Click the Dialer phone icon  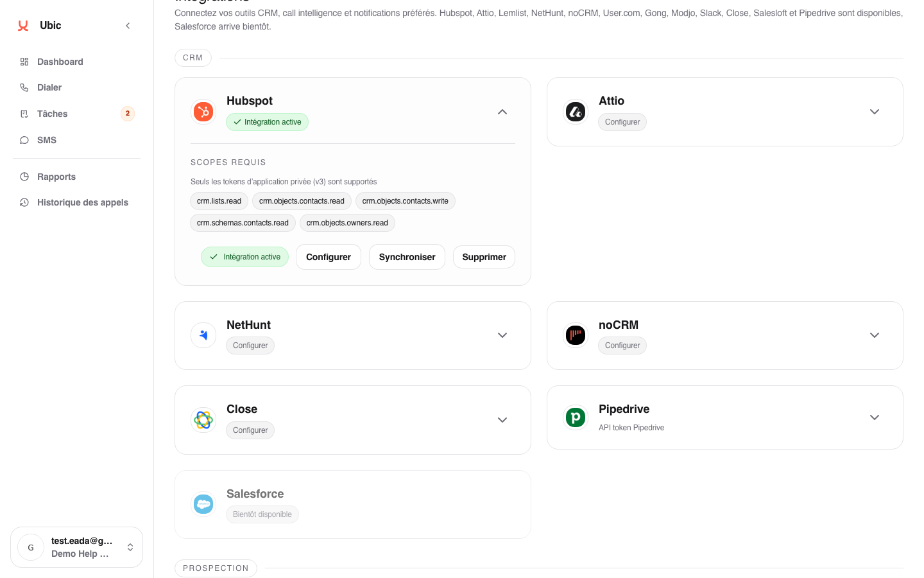pos(24,87)
